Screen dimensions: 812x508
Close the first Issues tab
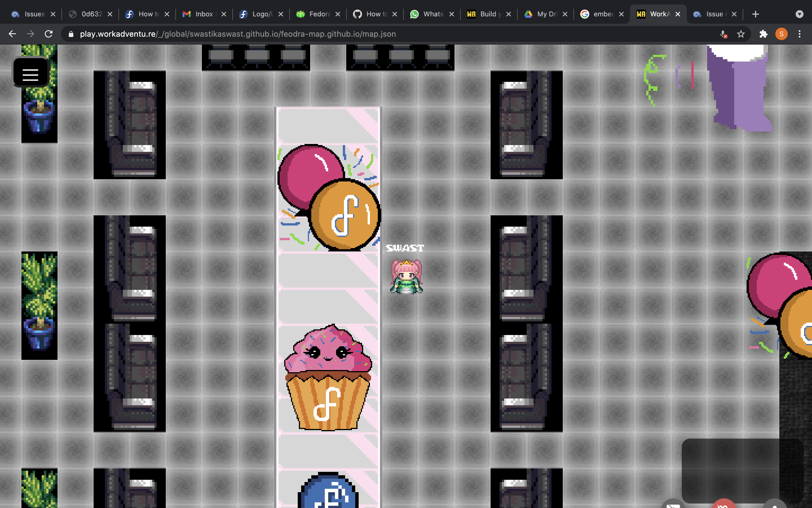pyautogui.click(x=53, y=14)
